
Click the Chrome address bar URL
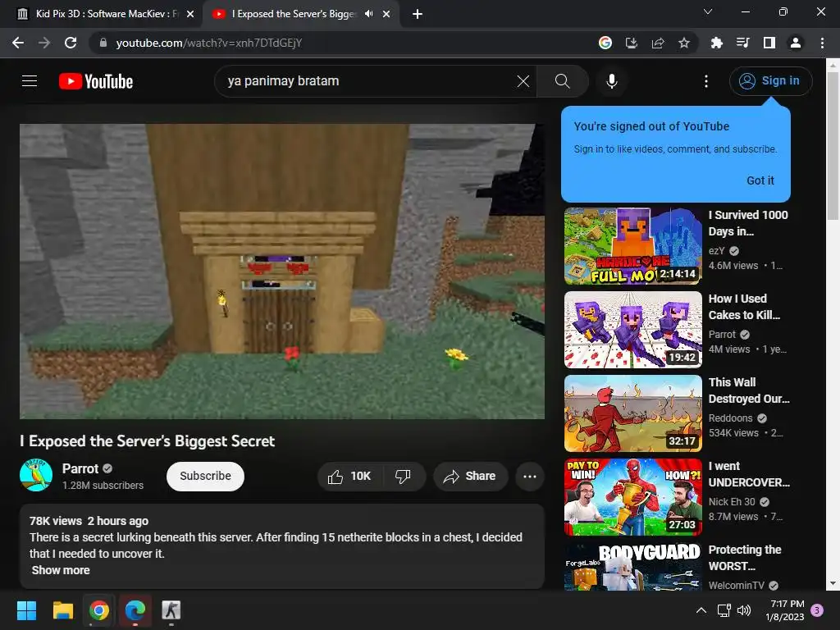point(209,43)
